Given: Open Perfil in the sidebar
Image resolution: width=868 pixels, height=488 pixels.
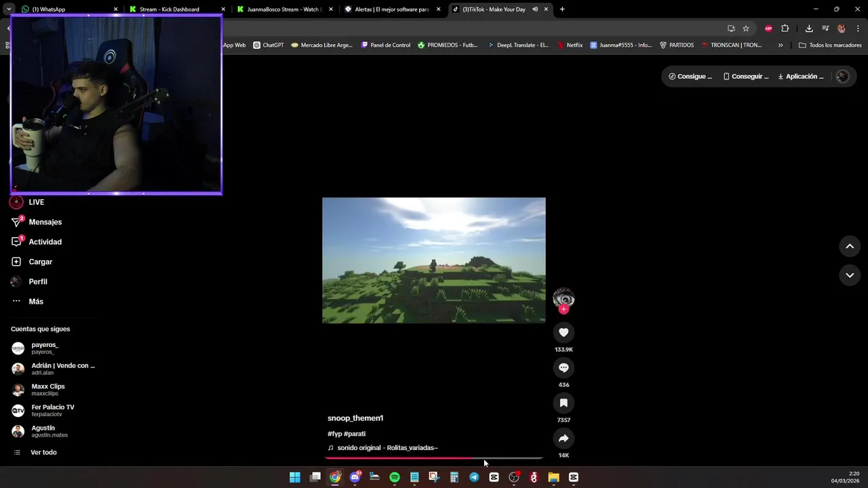Looking at the screenshot, I should [x=29, y=281].
